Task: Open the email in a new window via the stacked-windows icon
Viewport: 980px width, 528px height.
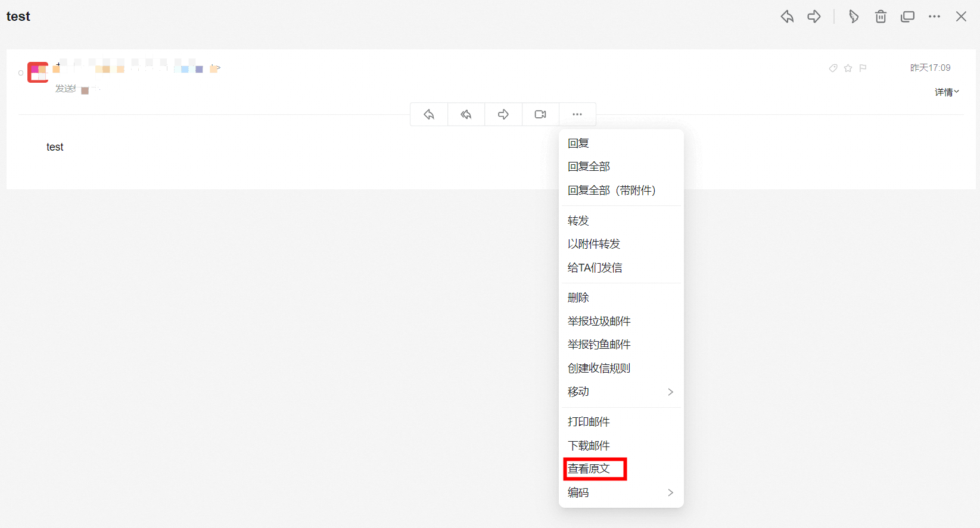Action: (x=907, y=17)
